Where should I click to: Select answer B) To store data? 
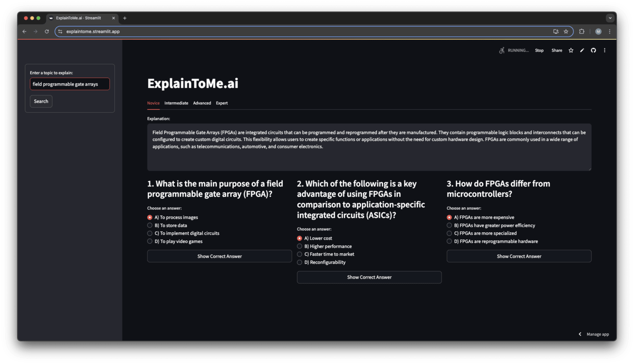click(167, 225)
